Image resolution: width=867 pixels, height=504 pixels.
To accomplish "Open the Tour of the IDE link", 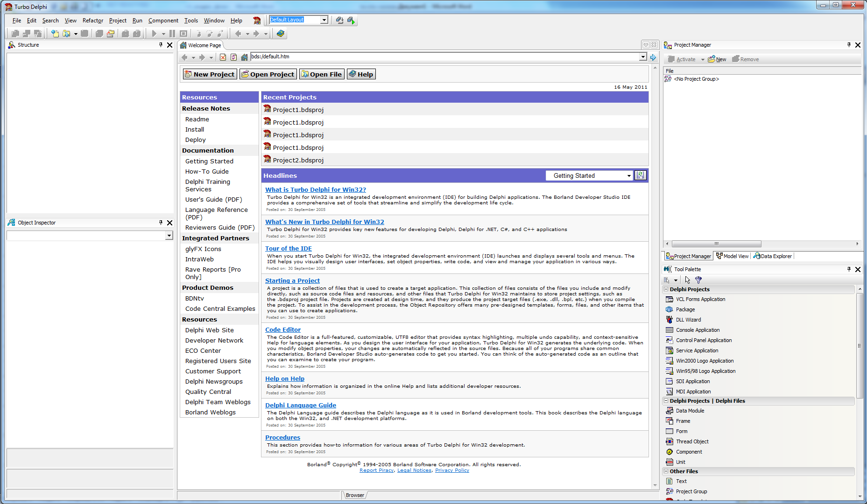I will (289, 248).
